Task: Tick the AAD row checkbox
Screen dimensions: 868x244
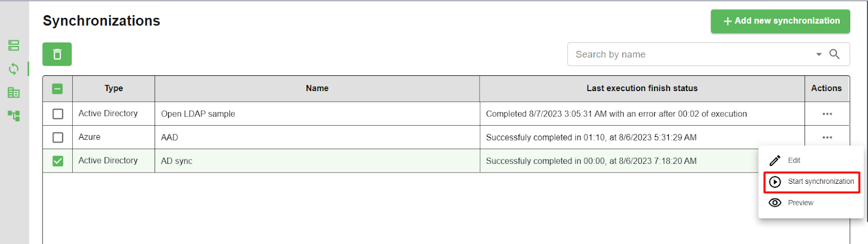Action: coord(58,138)
